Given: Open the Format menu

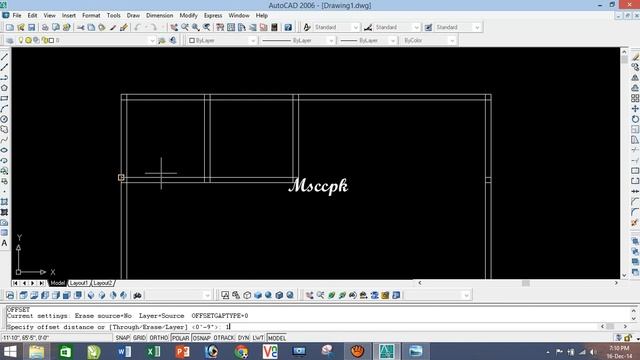Looking at the screenshot, I should (x=91, y=16).
